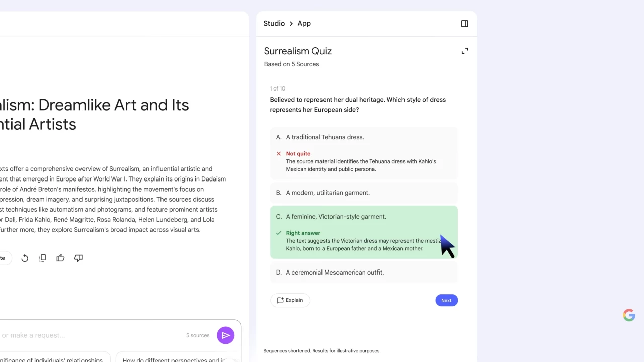Image resolution: width=644 pixels, height=362 pixels.
Task: Toggle the side panel layout
Action: [x=464, y=23]
